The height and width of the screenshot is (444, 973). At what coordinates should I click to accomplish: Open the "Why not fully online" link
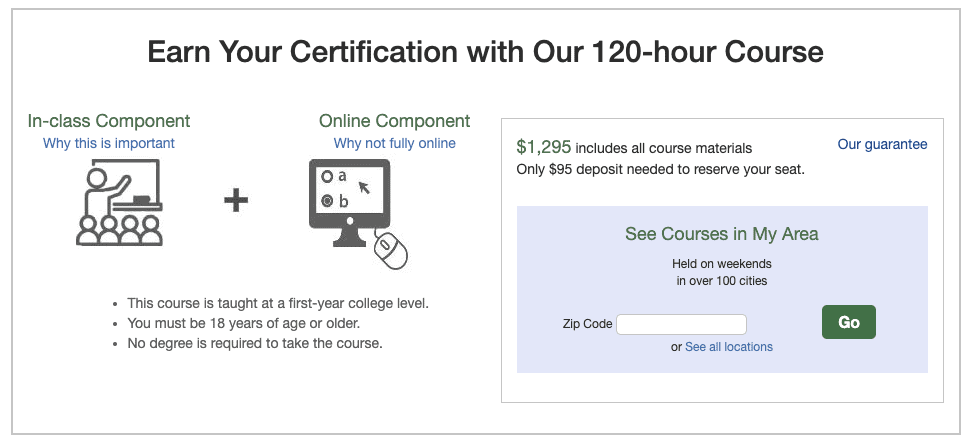point(394,143)
